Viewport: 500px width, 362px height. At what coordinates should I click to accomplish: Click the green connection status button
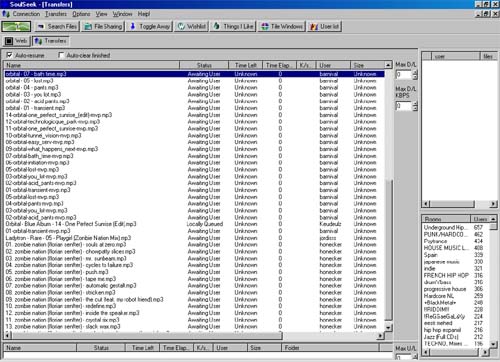pos(16,26)
